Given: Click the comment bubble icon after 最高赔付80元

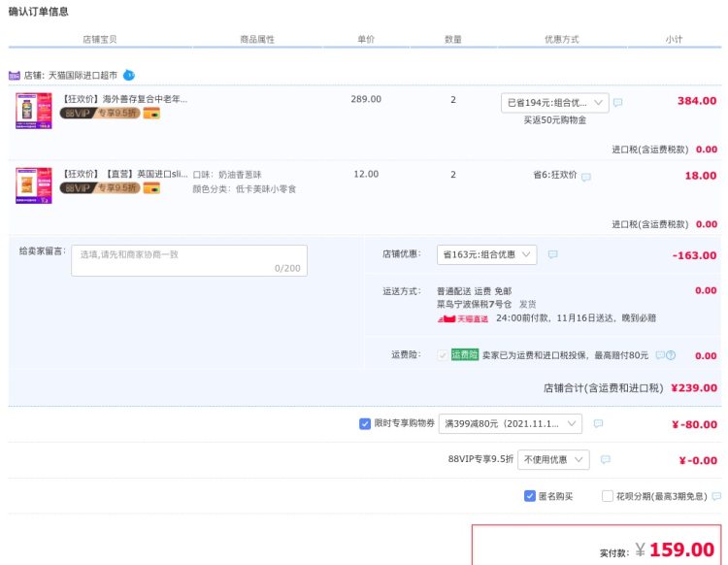Looking at the screenshot, I should (660, 355).
